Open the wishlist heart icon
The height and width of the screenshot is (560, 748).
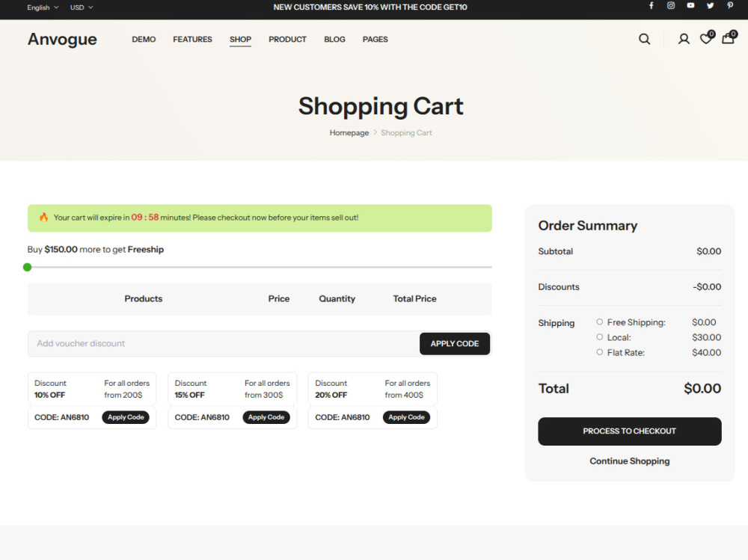coord(707,38)
